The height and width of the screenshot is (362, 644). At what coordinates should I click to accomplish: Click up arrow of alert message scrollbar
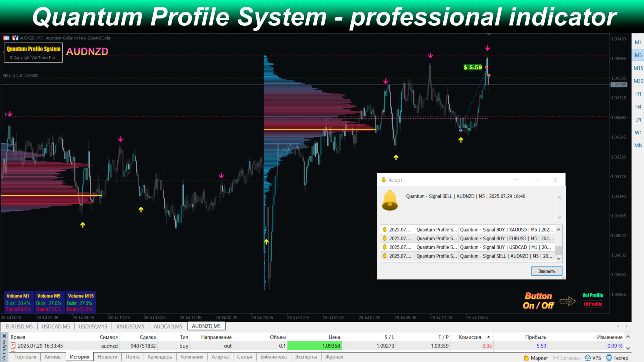559,198
